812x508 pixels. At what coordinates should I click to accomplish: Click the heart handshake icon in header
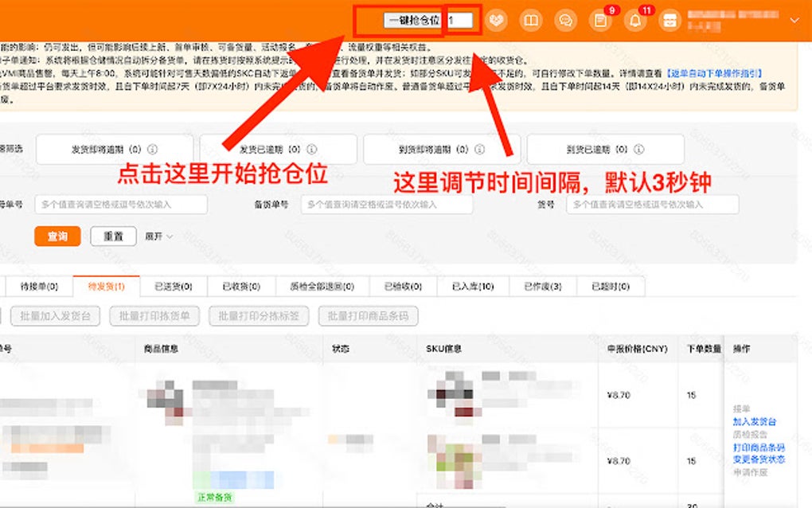coord(496,21)
